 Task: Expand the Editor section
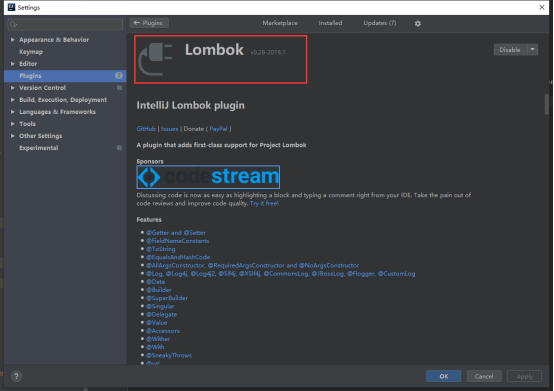click(x=13, y=64)
